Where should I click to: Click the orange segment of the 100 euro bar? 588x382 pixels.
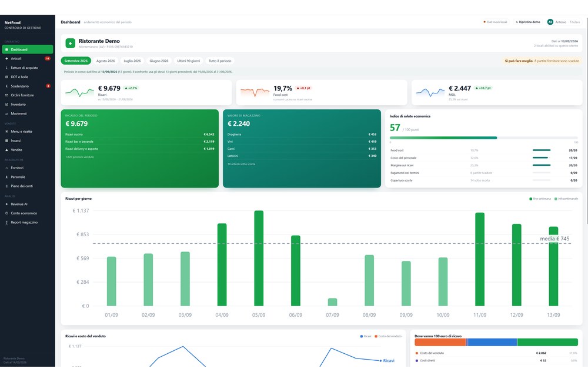440,342
